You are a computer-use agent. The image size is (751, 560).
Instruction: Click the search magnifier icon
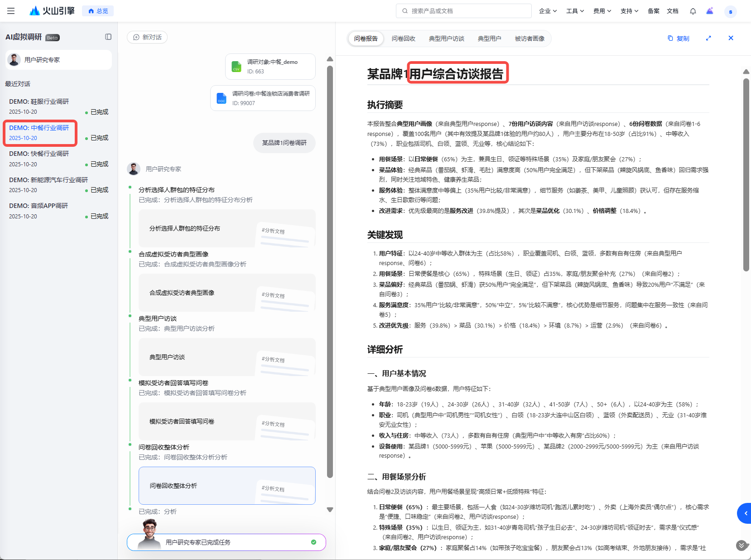pyautogui.click(x=405, y=11)
